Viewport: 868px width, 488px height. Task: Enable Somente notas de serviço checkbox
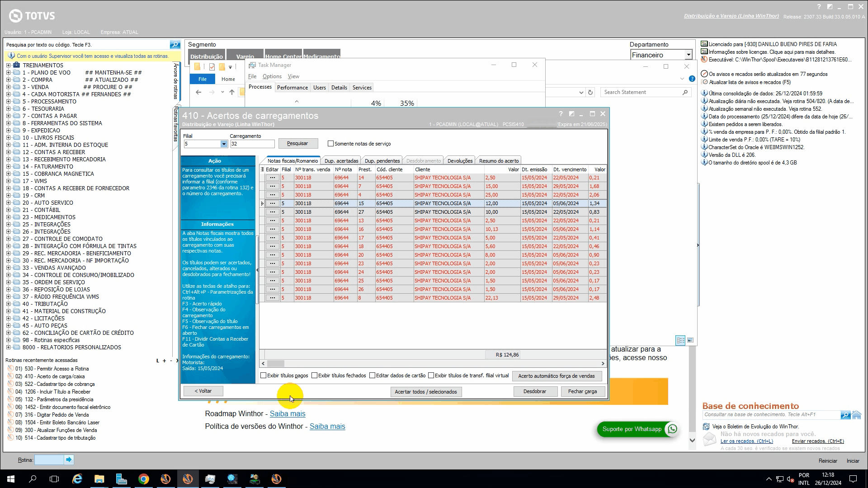pos(330,144)
